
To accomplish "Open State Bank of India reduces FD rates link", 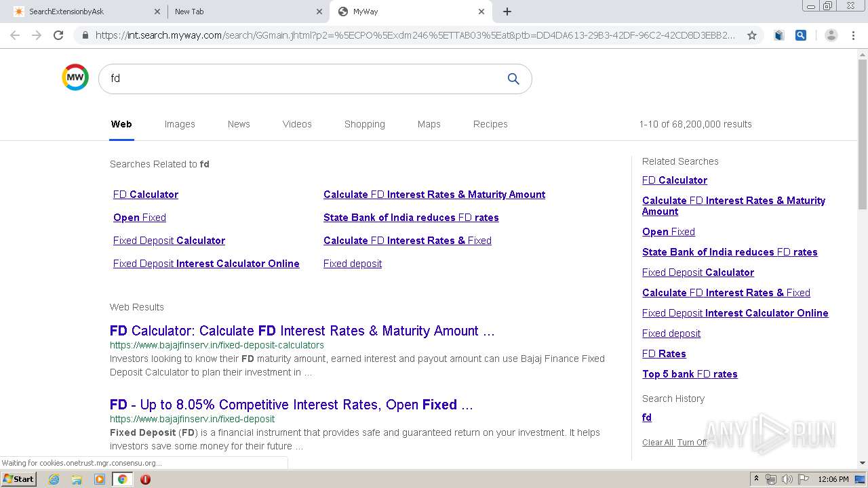I will click(411, 218).
